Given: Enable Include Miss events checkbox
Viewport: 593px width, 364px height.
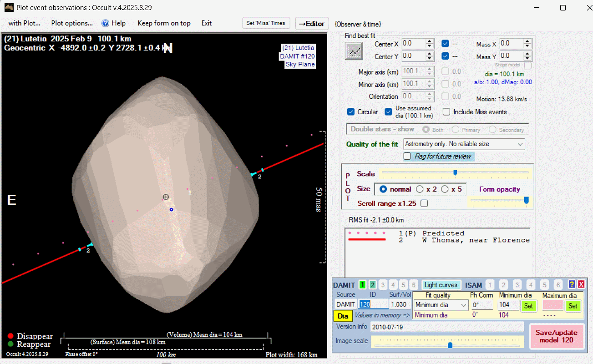Looking at the screenshot, I should coord(446,112).
